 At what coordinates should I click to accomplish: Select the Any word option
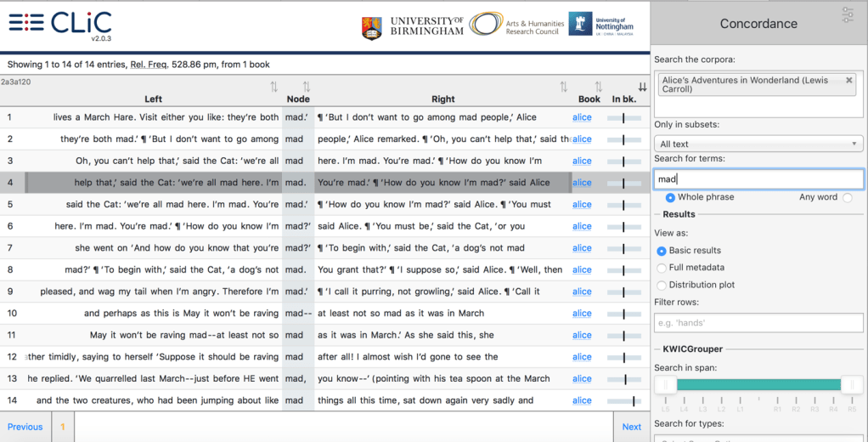tap(848, 197)
